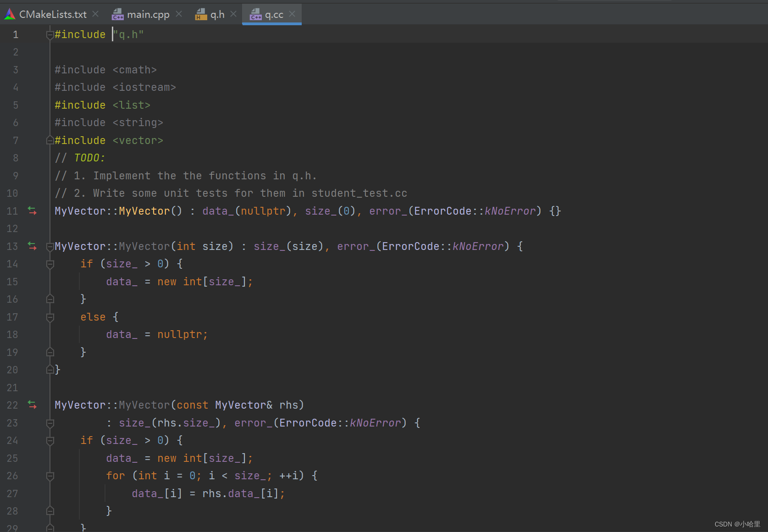Collapse the include block at line 1
The image size is (768, 532).
click(x=50, y=34)
